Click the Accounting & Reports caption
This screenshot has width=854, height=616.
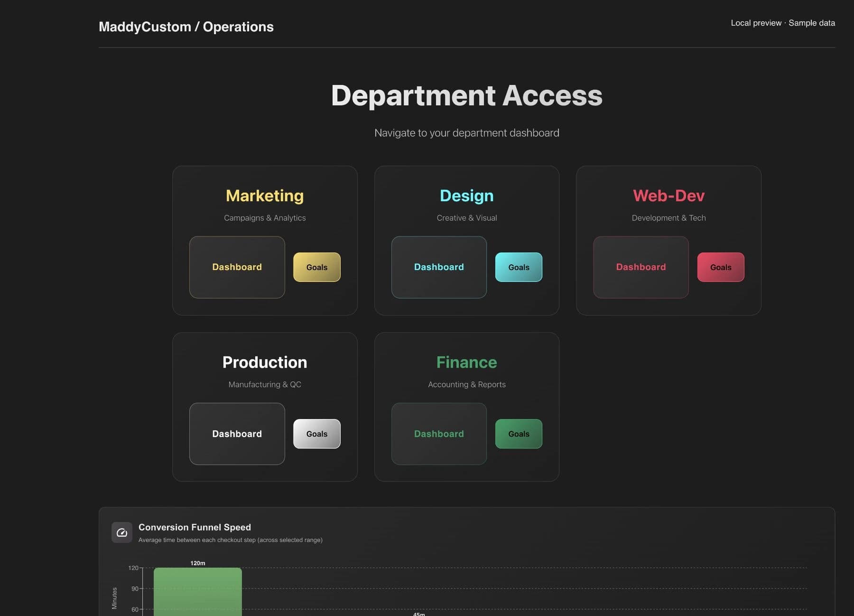pyautogui.click(x=467, y=384)
